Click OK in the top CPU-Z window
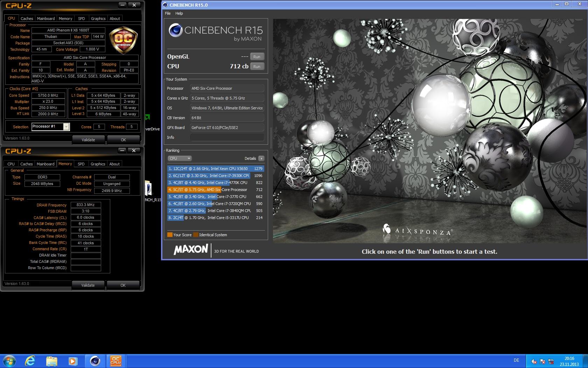This screenshot has height=368, width=588. pyautogui.click(x=123, y=140)
